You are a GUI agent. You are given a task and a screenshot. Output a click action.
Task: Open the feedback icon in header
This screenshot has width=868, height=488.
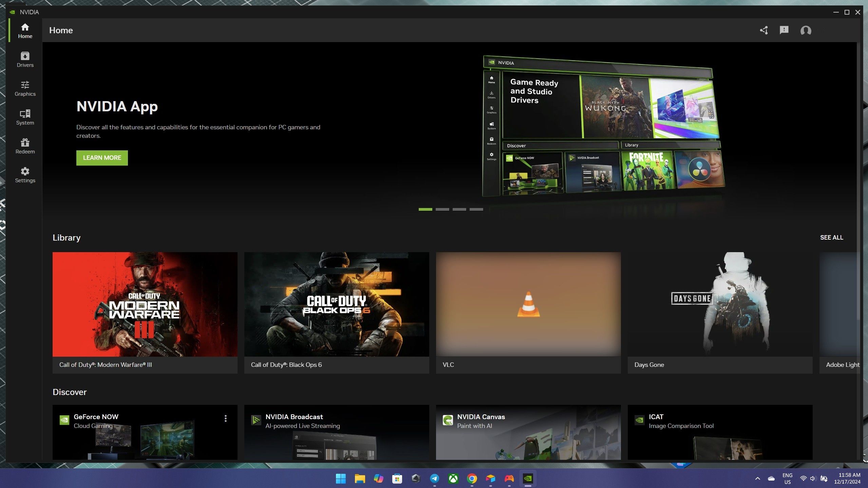tap(784, 30)
